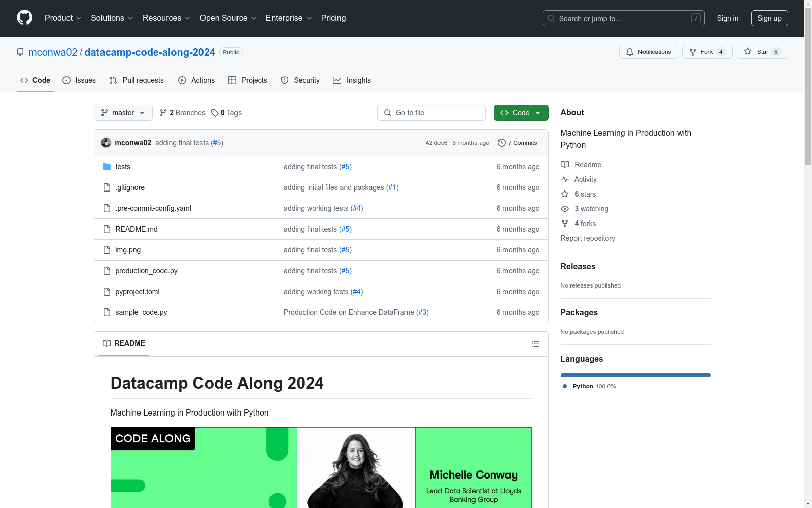Open the .pre-commit-config.yaml file
Screen dimensions: 812x508
153,208
